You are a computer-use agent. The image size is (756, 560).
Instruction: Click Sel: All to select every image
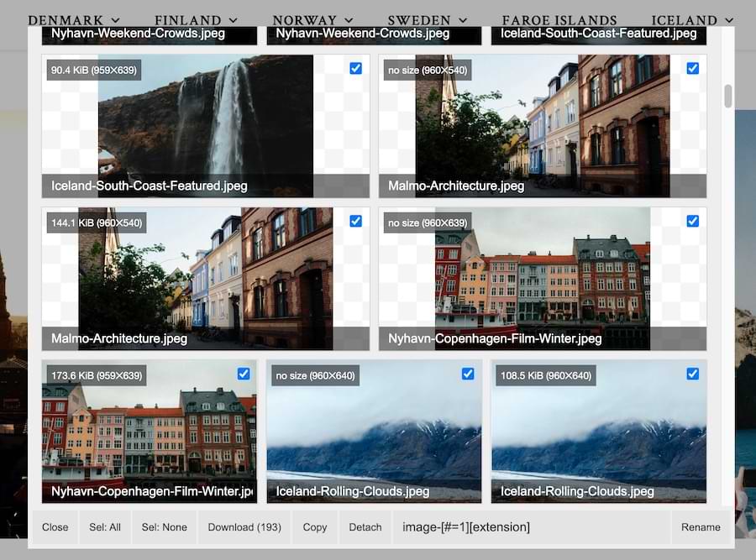(x=105, y=527)
